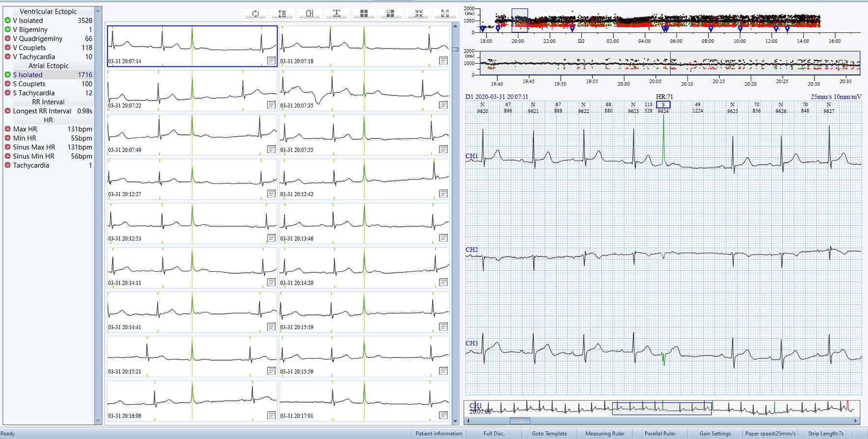Viewport: 868px width, 439px height.
Task: Open note icon on 20:12:27 thumbnail
Action: (x=271, y=194)
